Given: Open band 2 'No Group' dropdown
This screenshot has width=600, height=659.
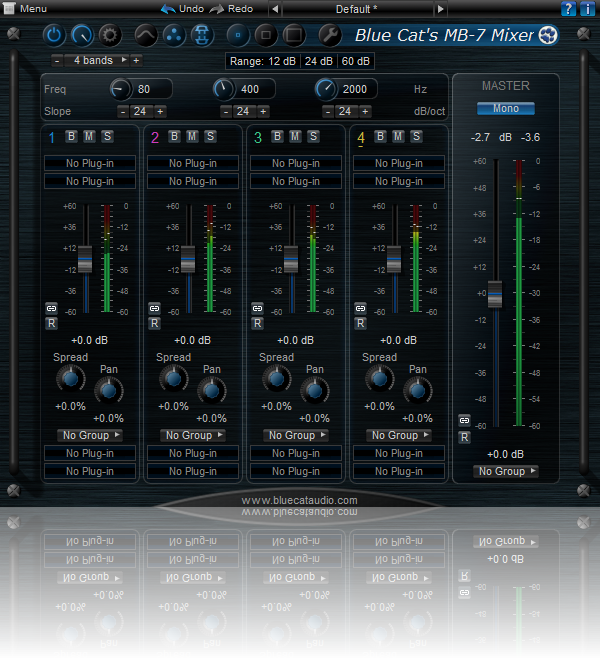Looking at the screenshot, I should coord(193,435).
